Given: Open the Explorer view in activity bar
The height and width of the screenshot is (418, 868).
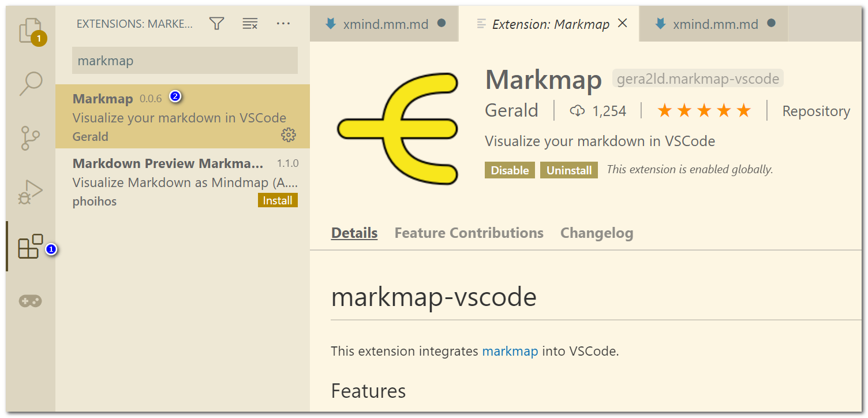Looking at the screenshot, I should click(31, 31).
